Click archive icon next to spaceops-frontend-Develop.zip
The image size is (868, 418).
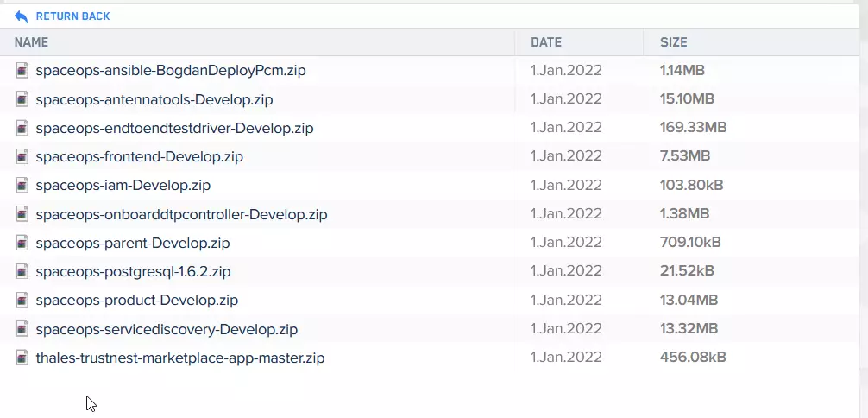click(x=22, y=156)
